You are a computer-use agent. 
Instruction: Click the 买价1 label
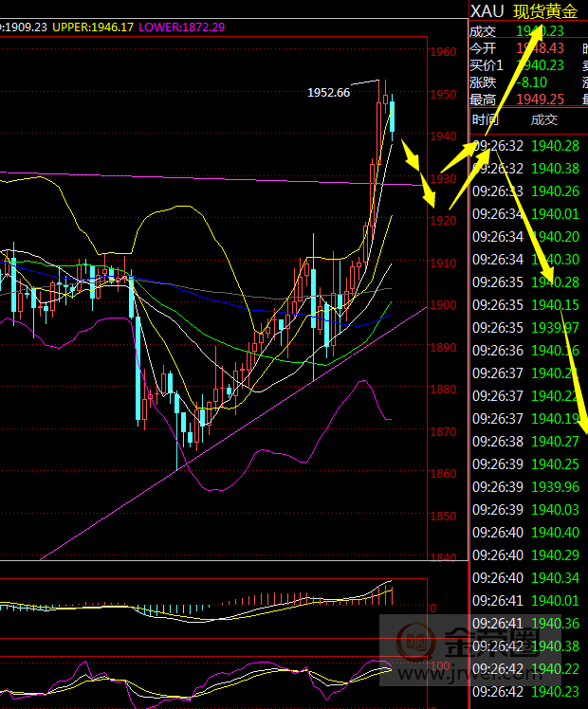pos(487,65)
